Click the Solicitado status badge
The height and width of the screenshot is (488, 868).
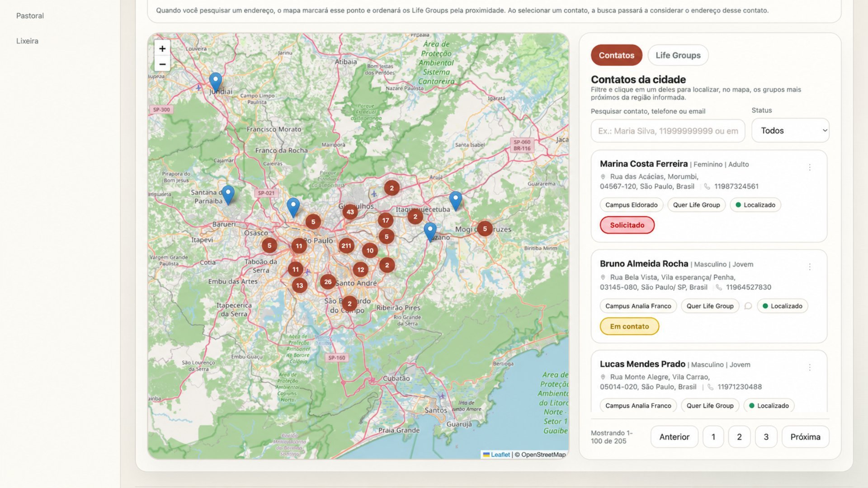(x=627, y=225)
